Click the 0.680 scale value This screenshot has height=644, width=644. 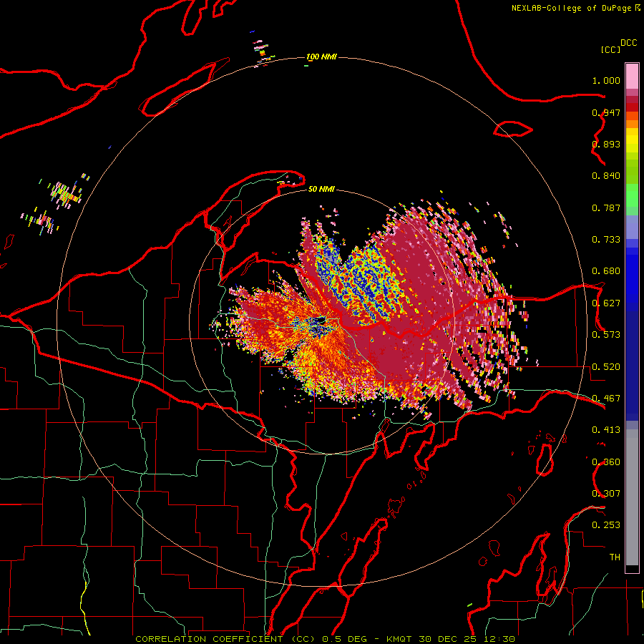pyautogui.click(x=606, y=271)
